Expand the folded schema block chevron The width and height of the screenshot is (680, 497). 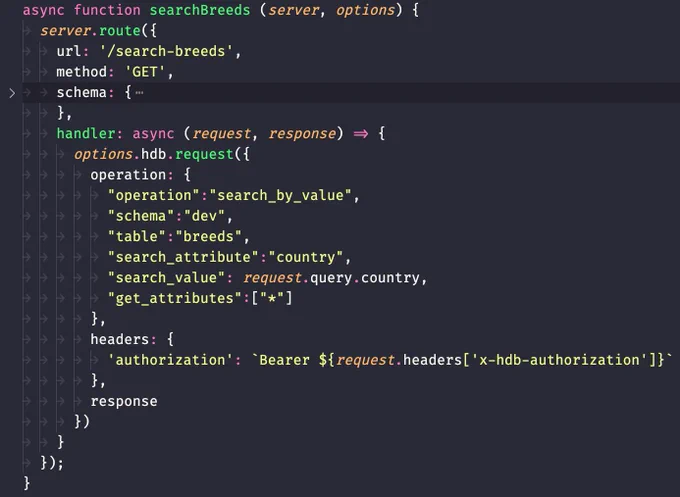[12, 93]
